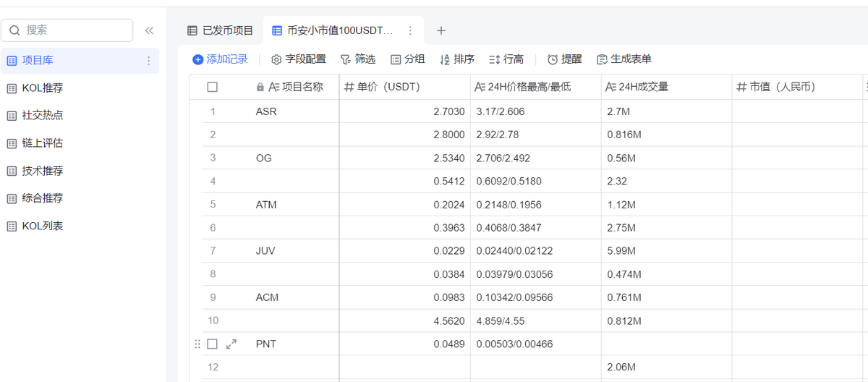Select the ASR project name cell
This screenshot has width=868, height=382.
pyautogui.click(x=294, y=111)
